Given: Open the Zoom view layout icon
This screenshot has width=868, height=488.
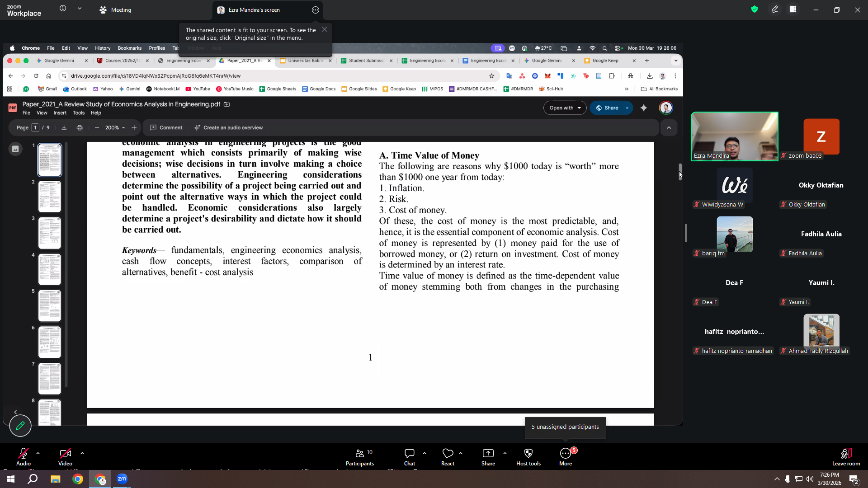Looking at the screenshot, I should (x=793, y=9).
